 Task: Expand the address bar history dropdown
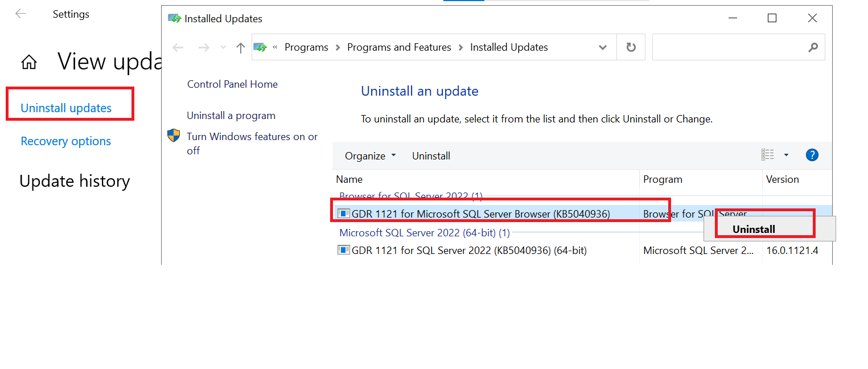pyautogui.click(x=603, y=47)
